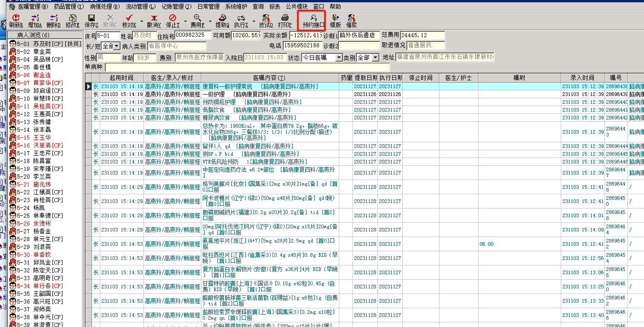Image resolution: width=644 pixels, height=327 pixels.
Task: Open the 帮助 menu
Action: [x=335, y=6]
